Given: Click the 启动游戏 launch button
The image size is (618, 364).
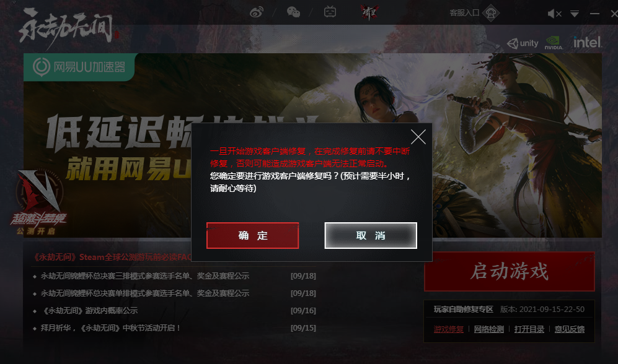Looking at the screenshot, I should [510, 272].
